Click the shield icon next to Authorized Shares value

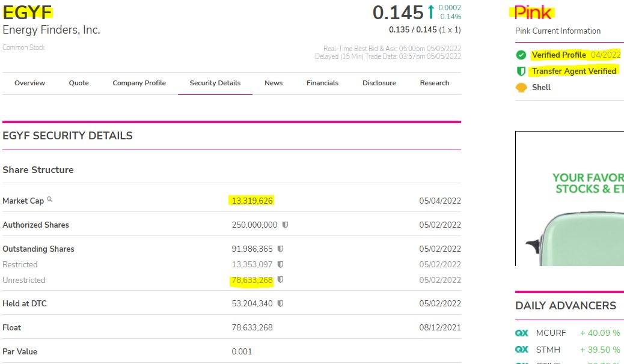285,225
